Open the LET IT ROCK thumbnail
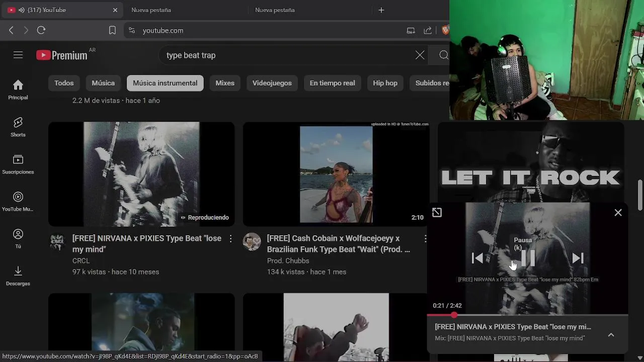This screenshot has width=644, height=362. tap(531, 162)
